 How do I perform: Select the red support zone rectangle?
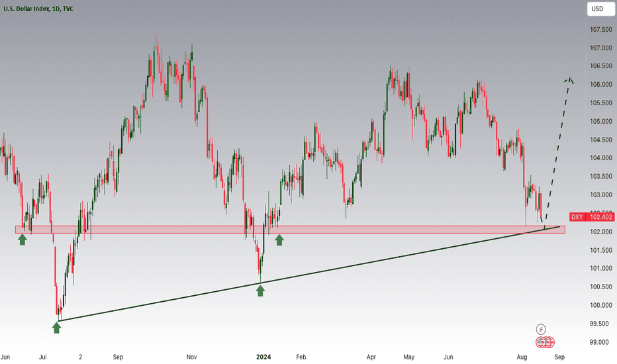pyautogui.click(x=290, y=230)
